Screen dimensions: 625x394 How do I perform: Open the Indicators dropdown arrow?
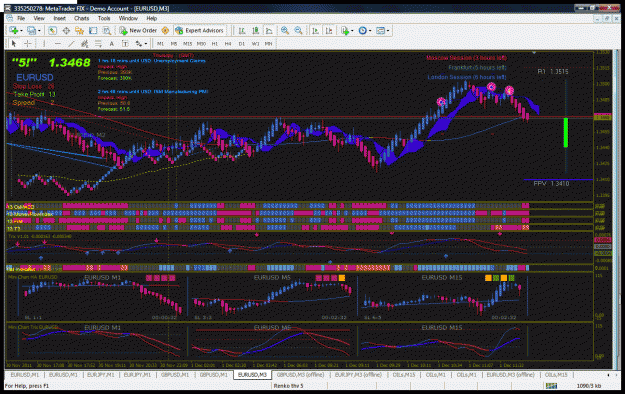point(352,31)
